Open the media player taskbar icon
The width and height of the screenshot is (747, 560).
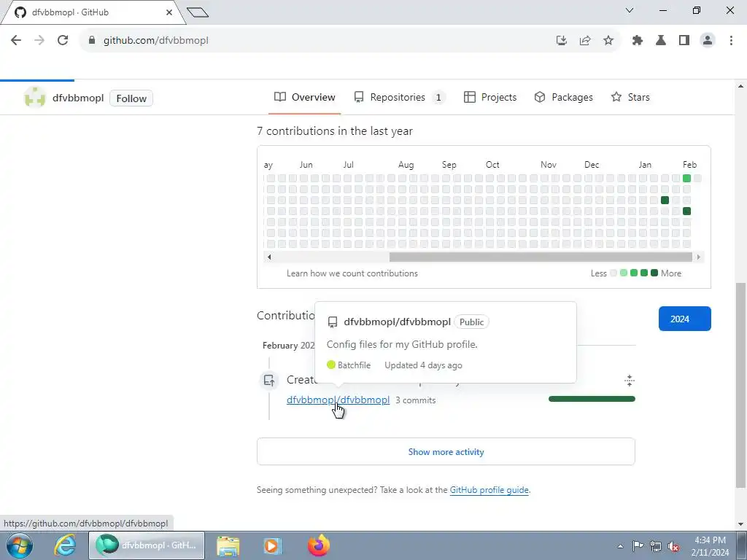(271, 545)
